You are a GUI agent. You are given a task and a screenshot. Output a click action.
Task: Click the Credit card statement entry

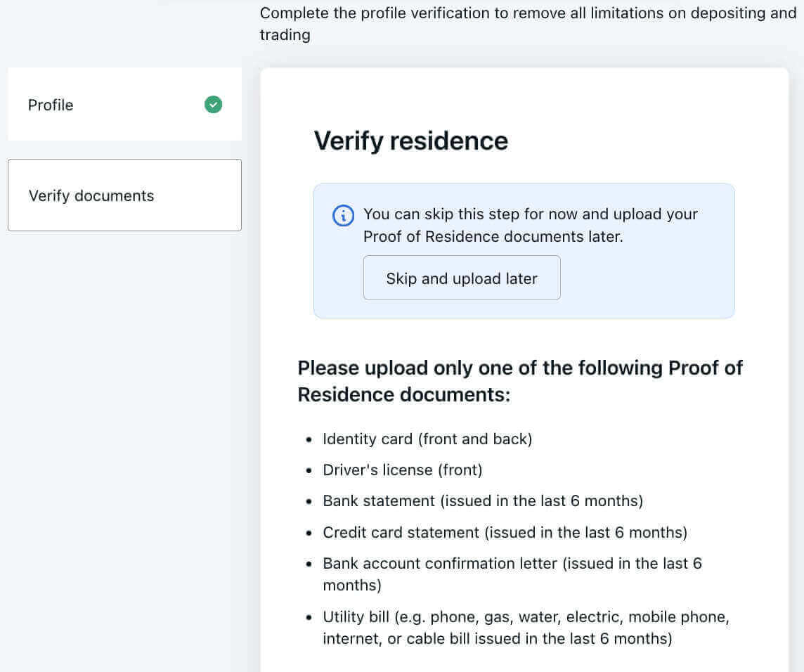point(505,532)
